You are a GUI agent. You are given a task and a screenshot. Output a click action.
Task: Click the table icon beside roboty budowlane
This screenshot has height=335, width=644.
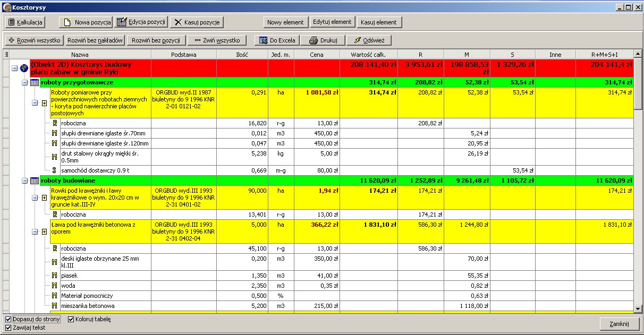coord(34,181)
